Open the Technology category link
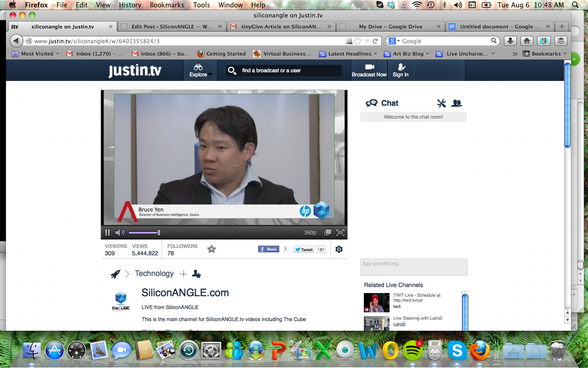 tap(154, 273)
